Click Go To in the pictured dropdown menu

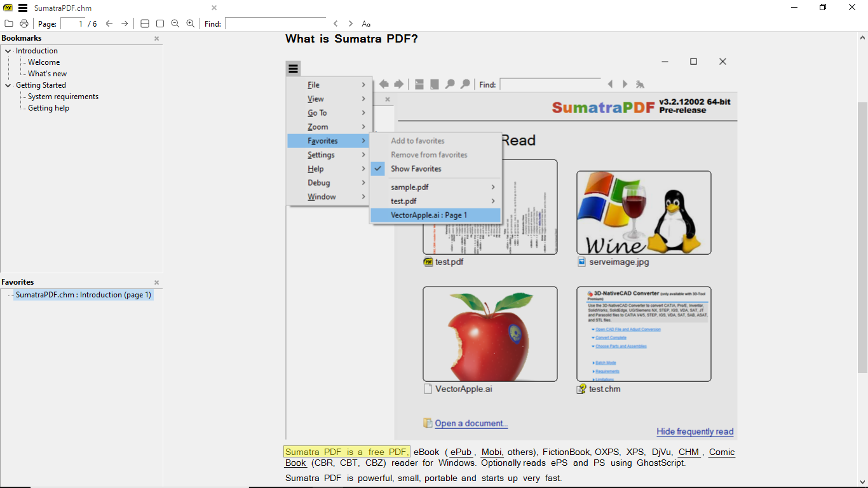click(328, 113)
